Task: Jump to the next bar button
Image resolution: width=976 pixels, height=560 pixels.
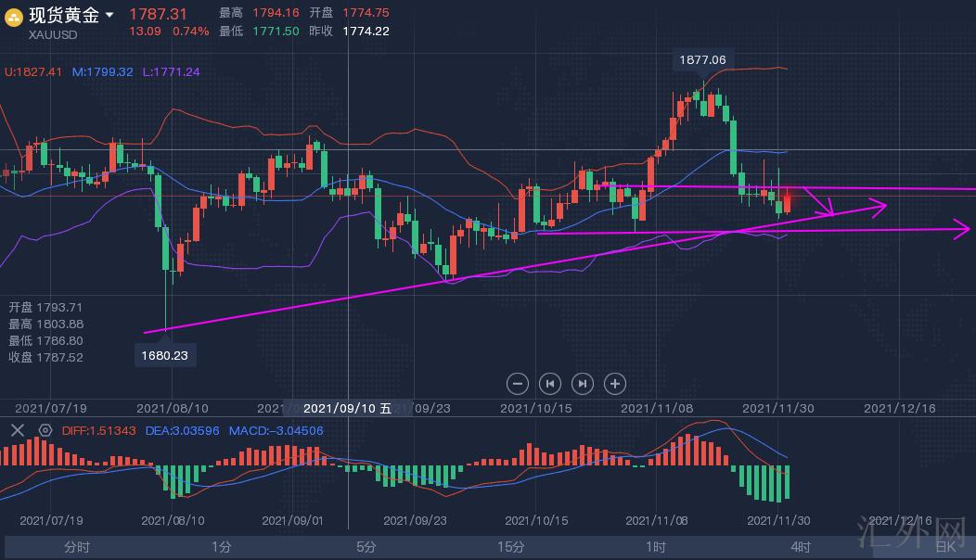Action: (x=582, y=383)
